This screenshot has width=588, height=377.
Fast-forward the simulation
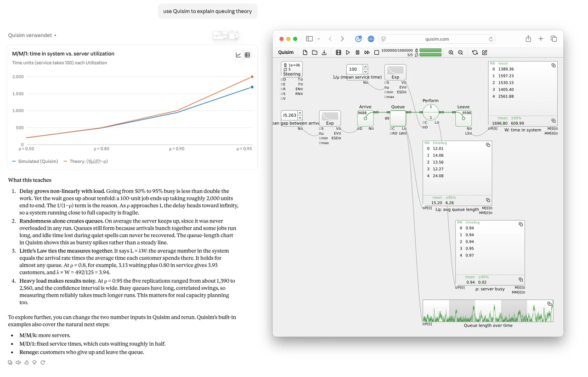pos(367,52)
